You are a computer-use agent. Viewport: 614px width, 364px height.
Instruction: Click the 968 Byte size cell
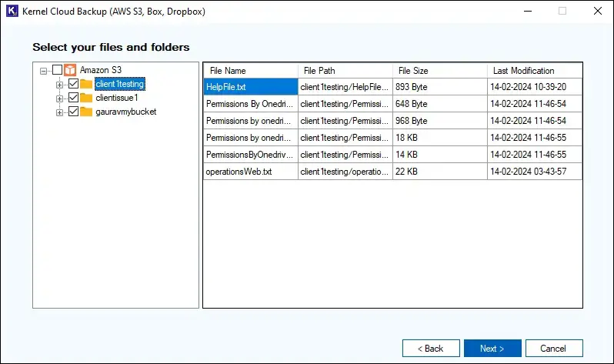[440, 121]
